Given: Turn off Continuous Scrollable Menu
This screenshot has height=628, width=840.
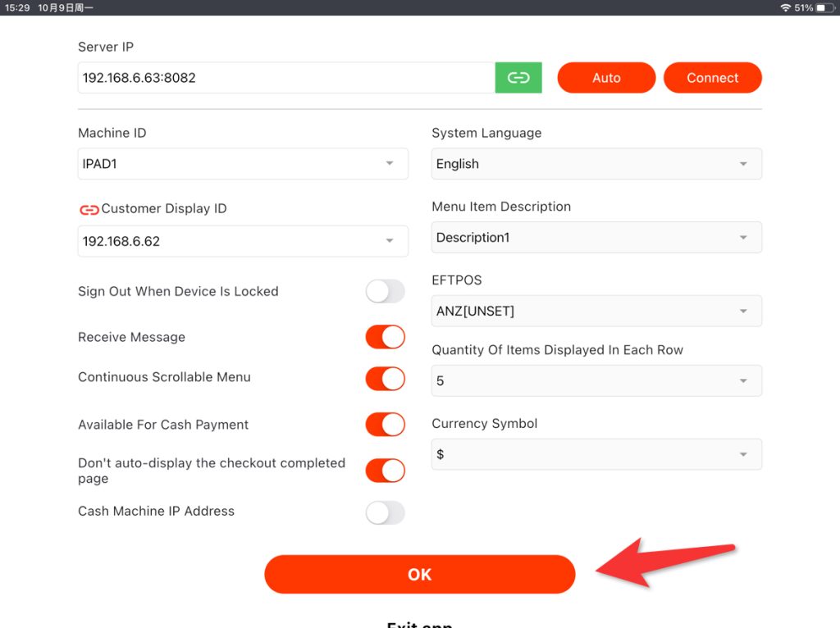Looking at the screenshot, I should tap(385, 378).
